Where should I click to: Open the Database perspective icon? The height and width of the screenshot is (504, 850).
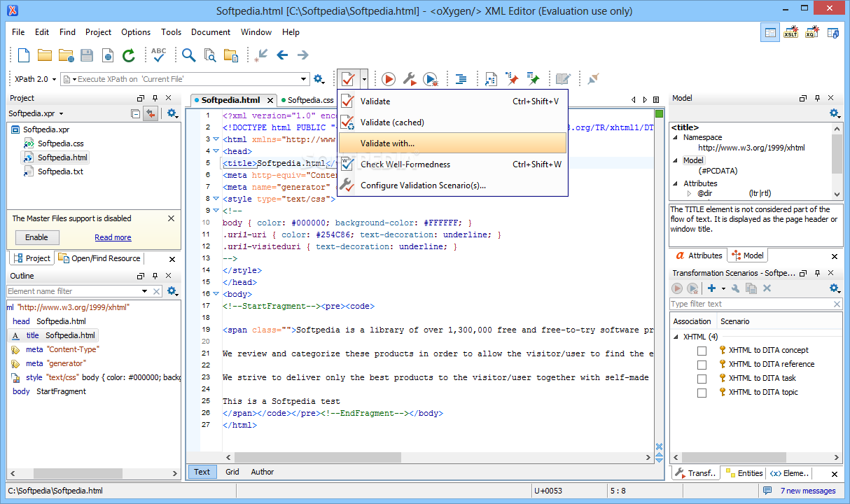832,32
